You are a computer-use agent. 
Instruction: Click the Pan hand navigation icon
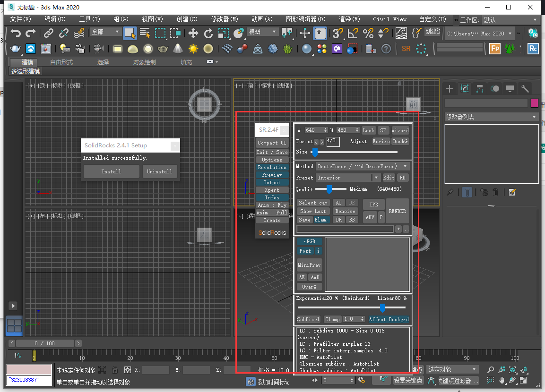(502, 381)
